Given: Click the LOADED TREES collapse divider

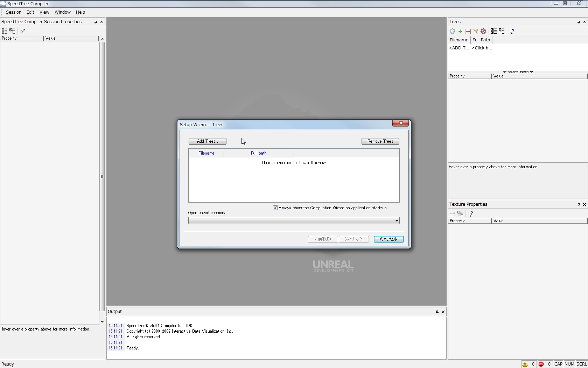Looking at the screenshot, I should (x=518, y=72).
